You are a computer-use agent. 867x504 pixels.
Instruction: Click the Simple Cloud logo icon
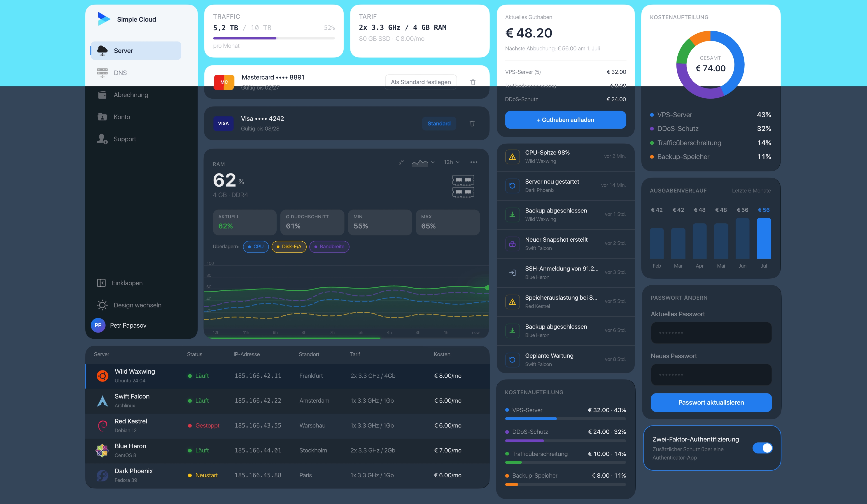click(104, 19)
